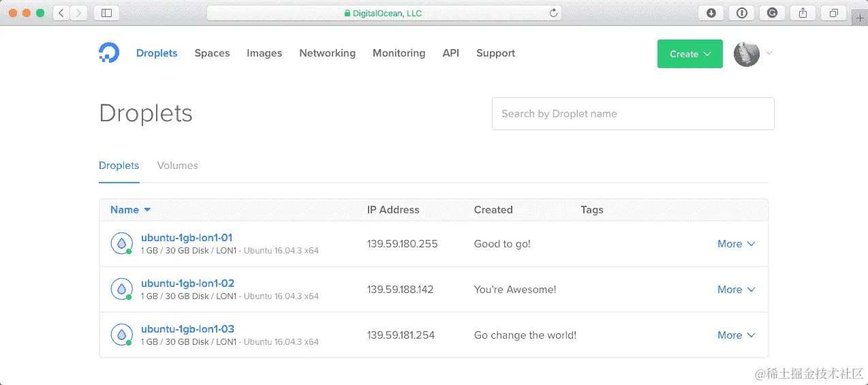Click droplet icon for ubuntu-1gb-lon1-03
The height and width of the screenshot is (385, 868).
click(x=122, y=335)
